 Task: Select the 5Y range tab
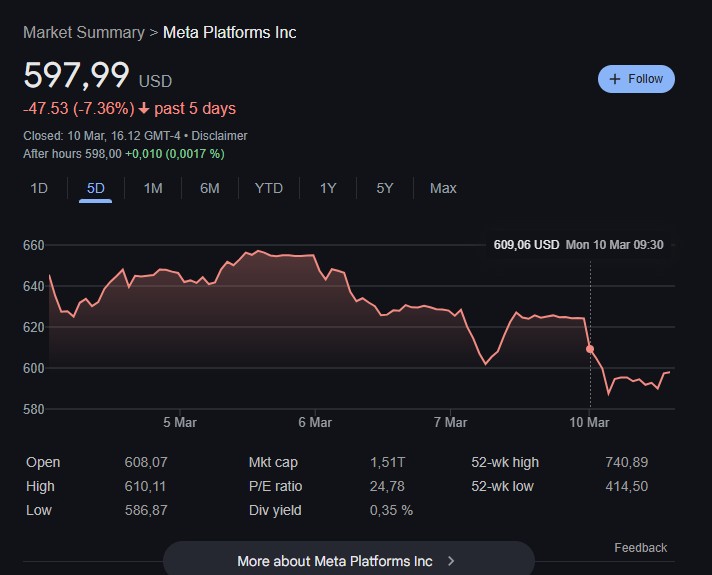[385, 188]
